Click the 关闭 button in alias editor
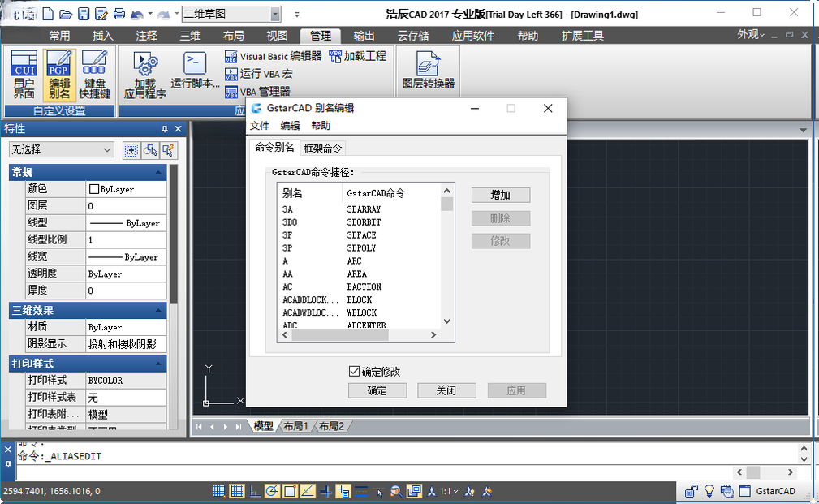This screenshot has height=504, width=819. coord(446,390)
